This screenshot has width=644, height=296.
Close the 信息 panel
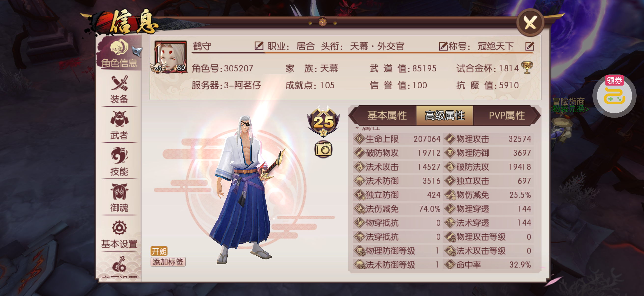[x=530, y=23]
